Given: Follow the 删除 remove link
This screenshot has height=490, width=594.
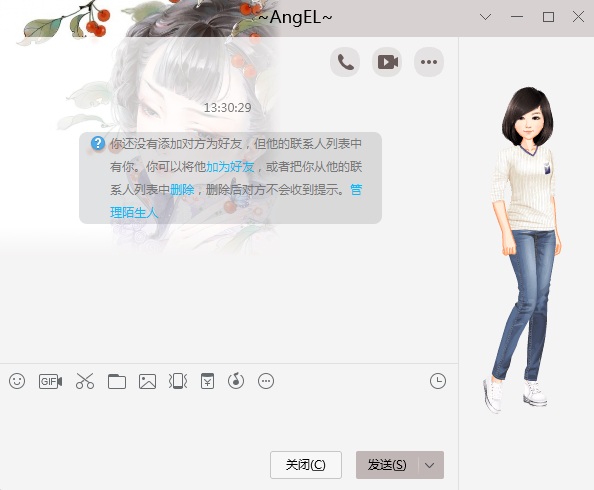Looking at the screenshot, I should [182, 189].
